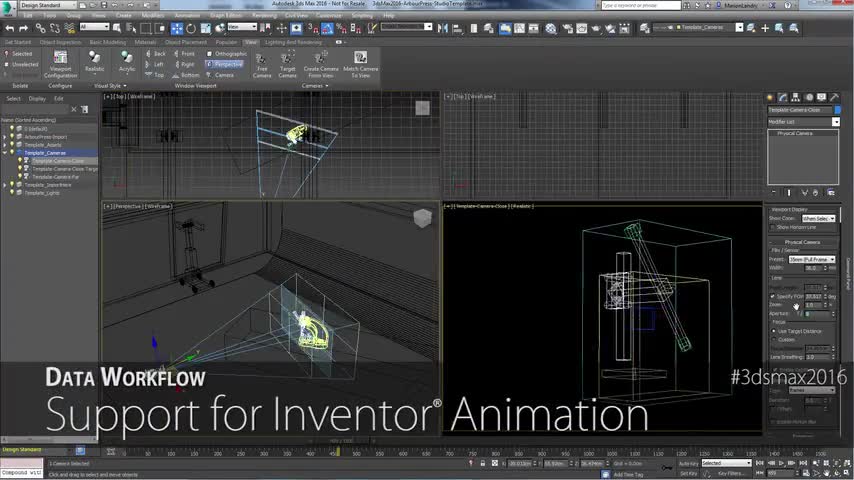Activate the Select and Scale tool
The width and height of the screenshot is (854, 480).
click(206, 28)
